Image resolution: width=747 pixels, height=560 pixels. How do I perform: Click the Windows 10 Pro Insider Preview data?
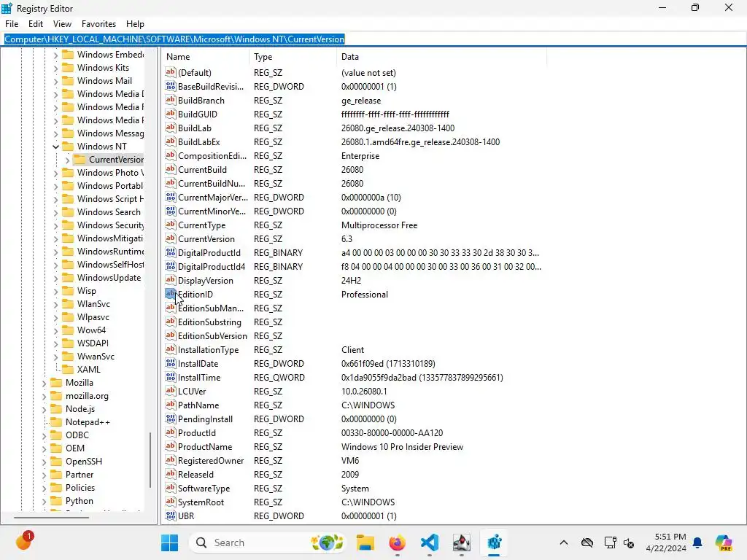402,447
